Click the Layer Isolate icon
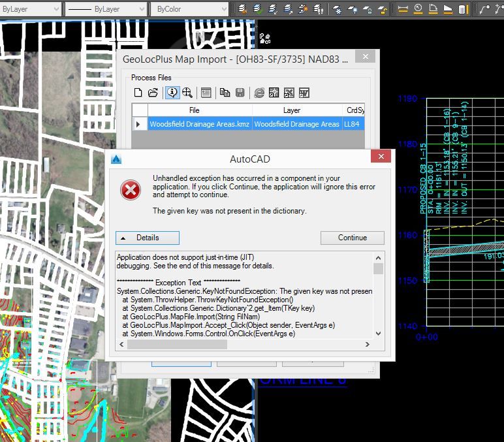 (303, 9)
